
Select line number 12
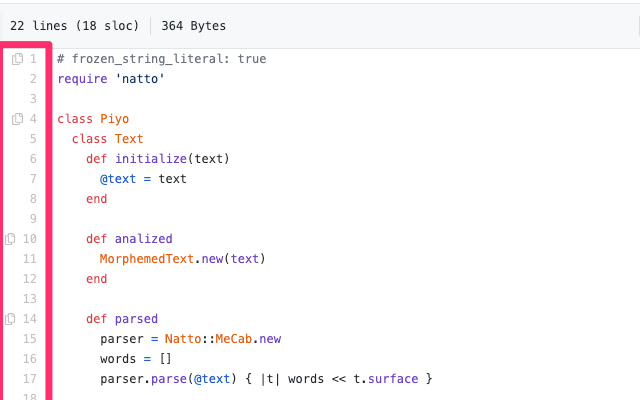tap(30, 279)
